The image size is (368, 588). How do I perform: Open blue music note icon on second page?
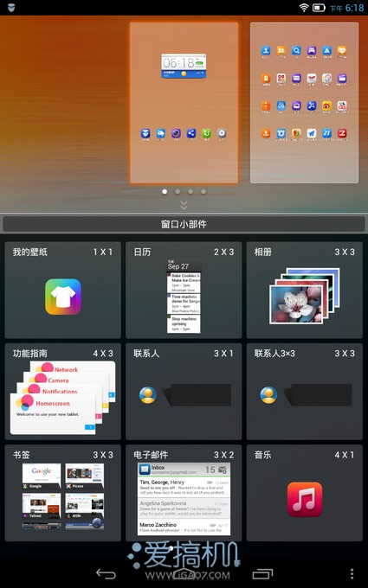point(326,133)
